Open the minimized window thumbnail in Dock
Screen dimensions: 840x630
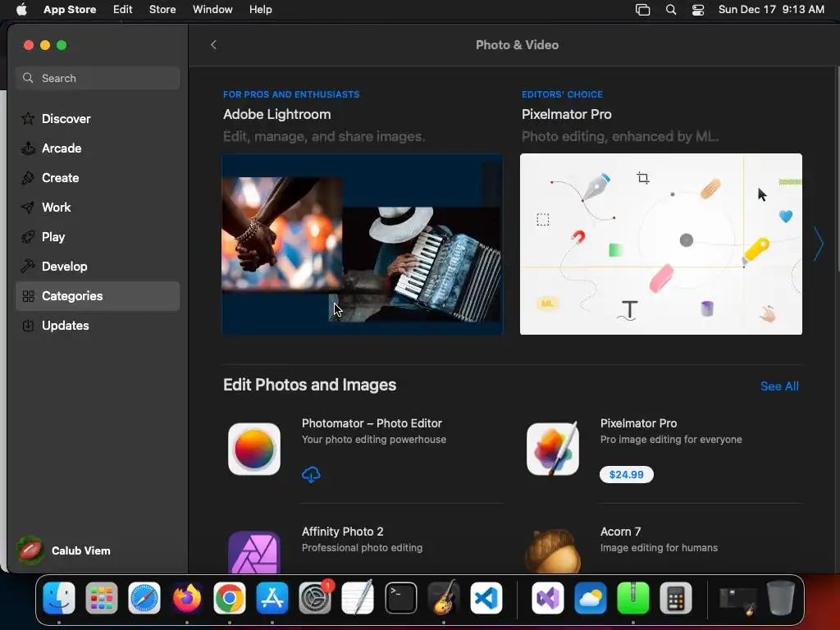[737, 599]
